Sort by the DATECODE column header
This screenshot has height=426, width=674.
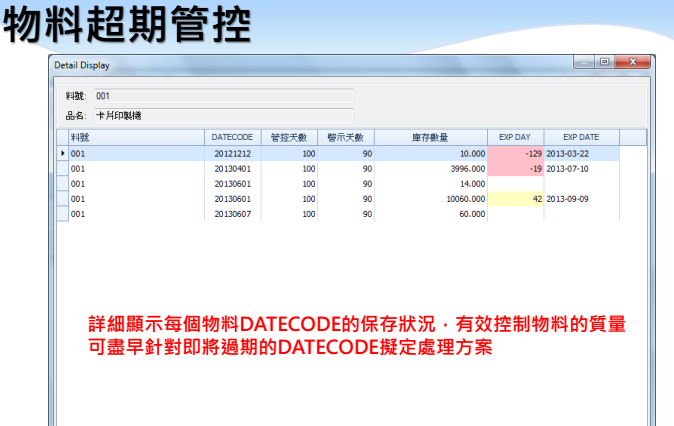(x=230, y=137)
